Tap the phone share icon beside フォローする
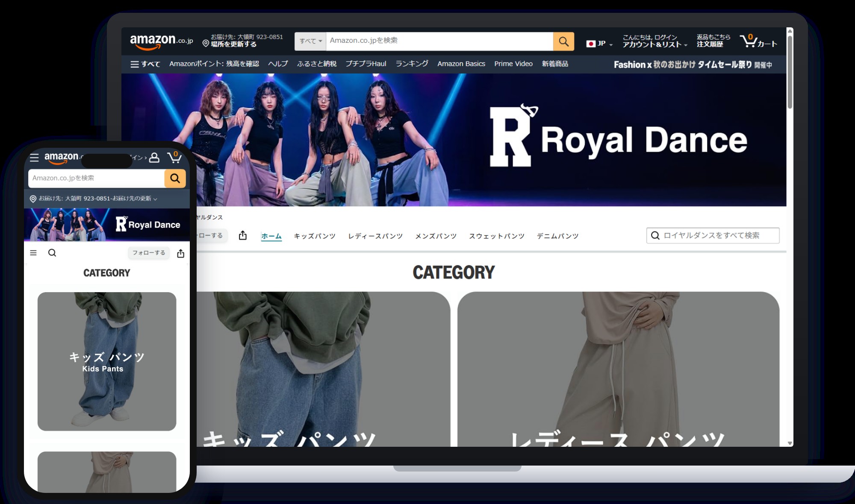Viewport: 855px width, 504px height. click(181, 253)
